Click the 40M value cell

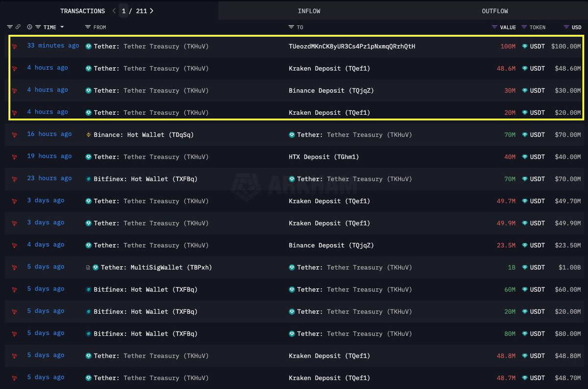point(510,157)
